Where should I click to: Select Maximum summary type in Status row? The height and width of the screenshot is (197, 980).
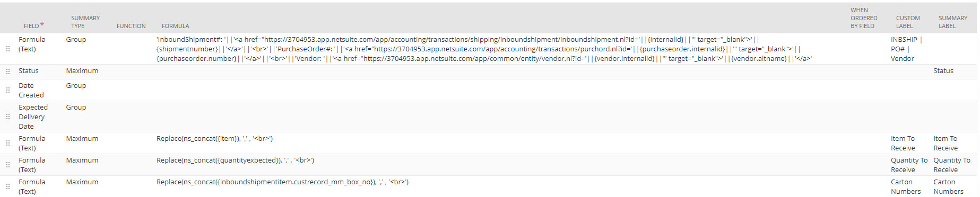pos(82,71)
